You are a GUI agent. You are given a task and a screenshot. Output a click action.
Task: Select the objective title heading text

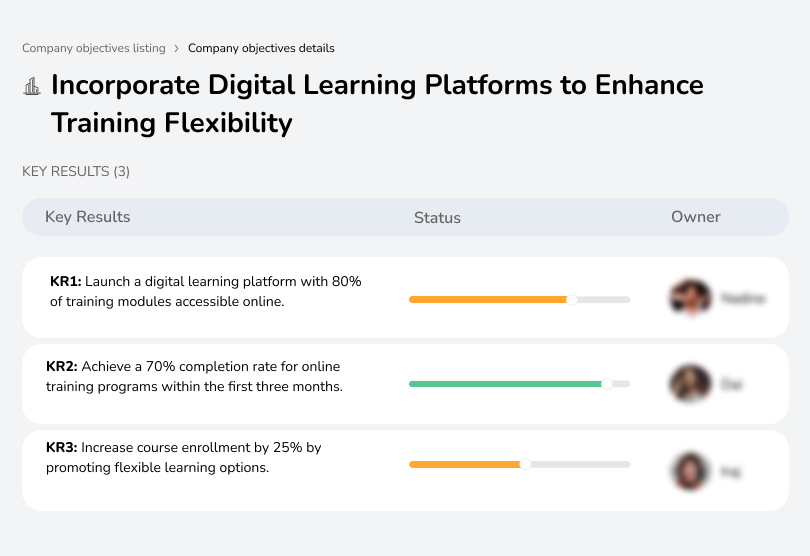(377, 104)
